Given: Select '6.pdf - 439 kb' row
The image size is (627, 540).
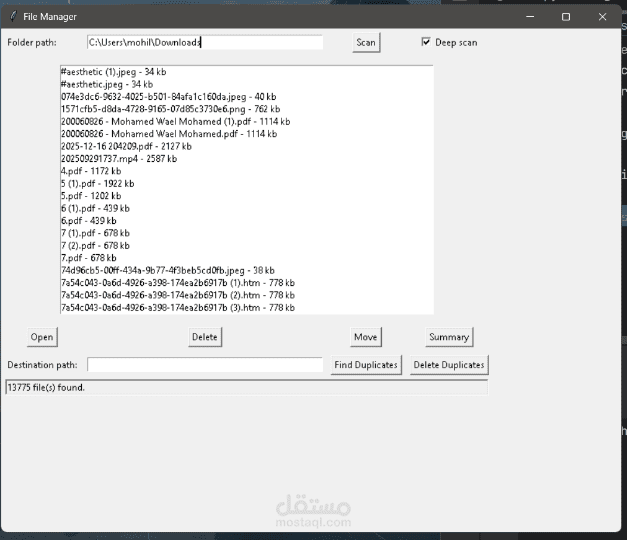Looking at the screenshot, I should [x=247, y=221].
